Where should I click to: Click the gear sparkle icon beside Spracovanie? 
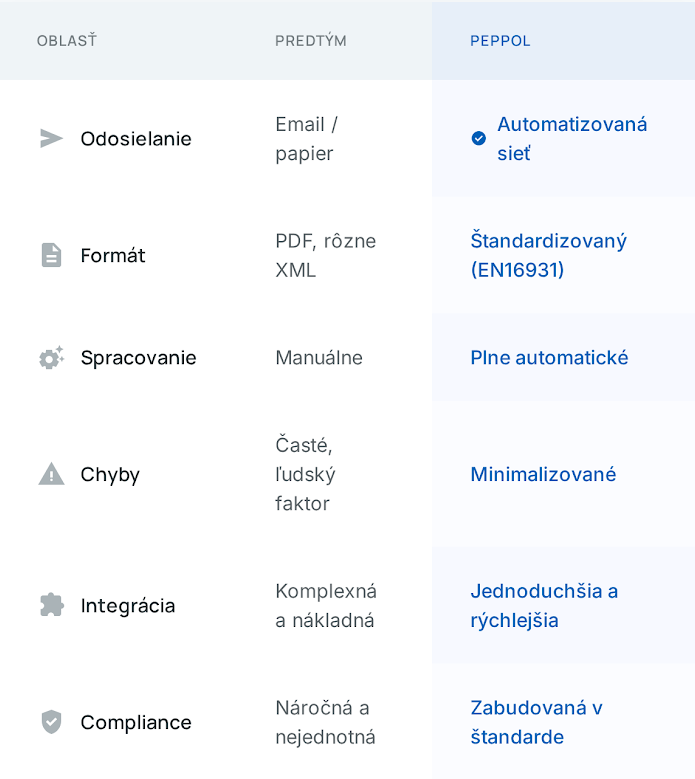point(51,358)
